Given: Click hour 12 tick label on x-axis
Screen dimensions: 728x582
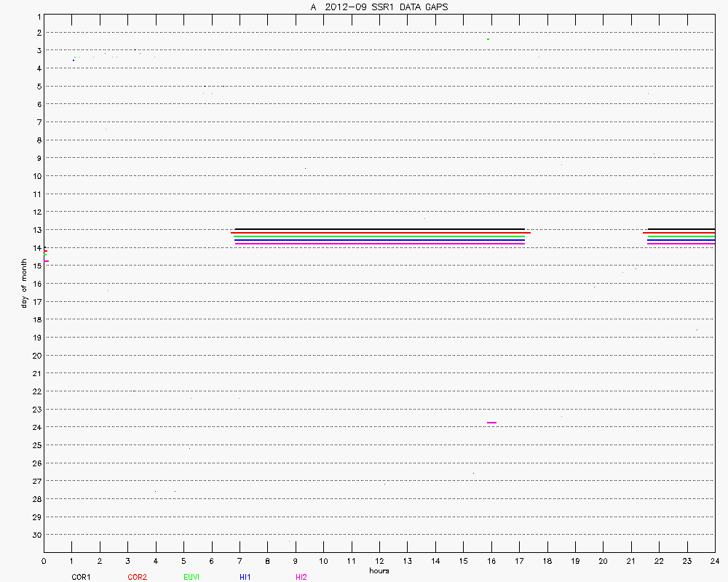Looking at the screenshot, I should (x=379, y=561).
